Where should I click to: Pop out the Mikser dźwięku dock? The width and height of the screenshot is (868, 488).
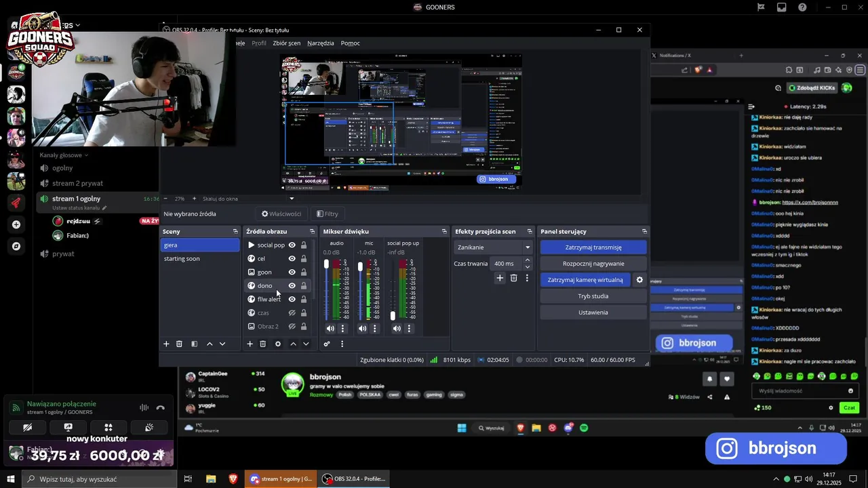[x=444, y=232]
